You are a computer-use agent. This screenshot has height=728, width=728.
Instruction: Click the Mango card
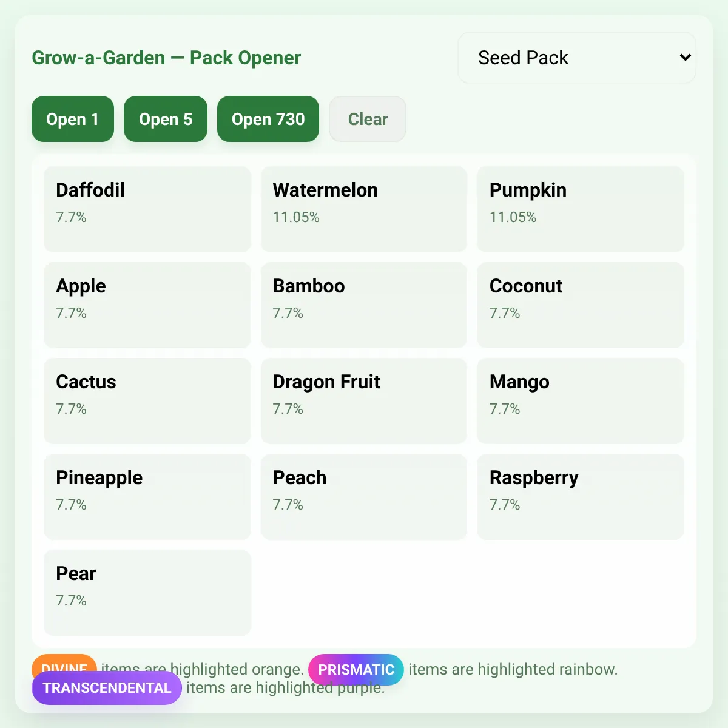(x=581, y=401)
